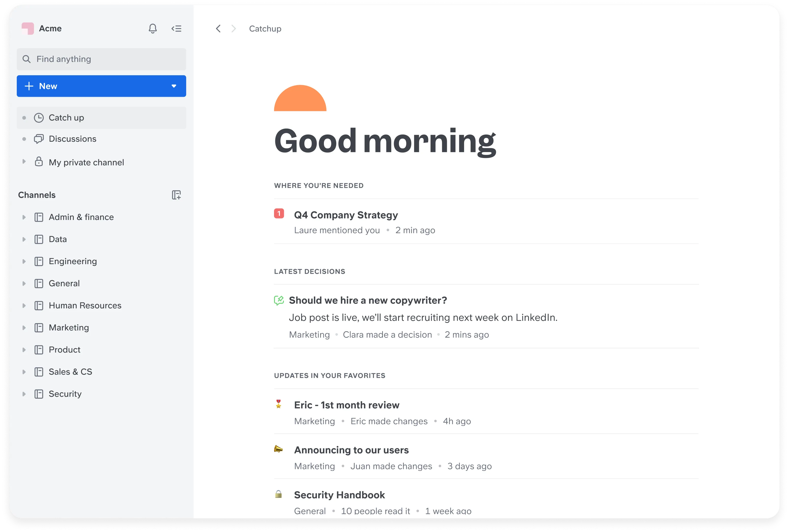
Task: Expand the Engineering channel
Action: tap(24, 262)
